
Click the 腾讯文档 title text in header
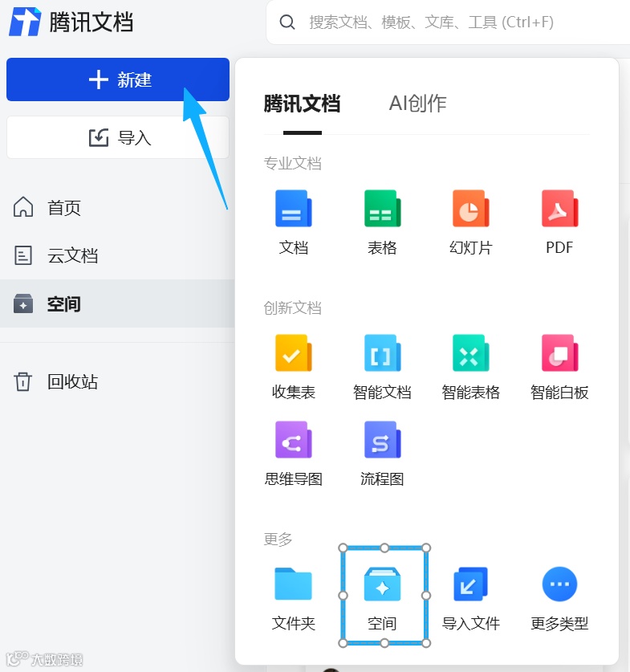click(91, 22)
